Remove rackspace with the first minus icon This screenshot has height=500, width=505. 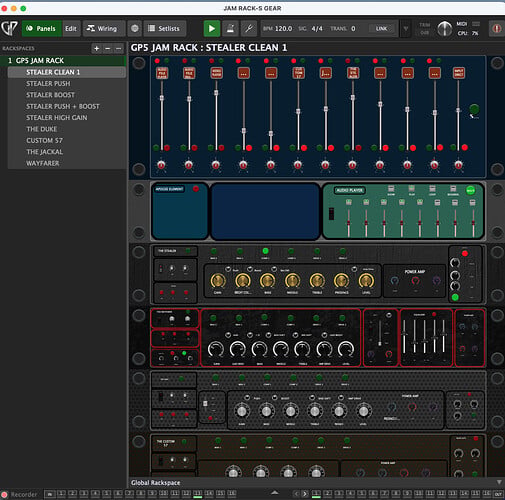point(107,49)
